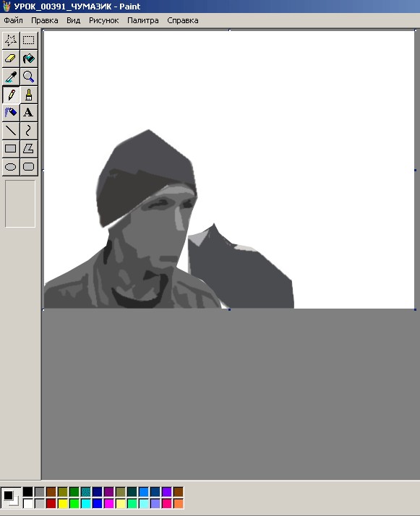Choose the Brush tool
Image resolution: width=420 pixels, height=516 pixels.
[29, 95]
